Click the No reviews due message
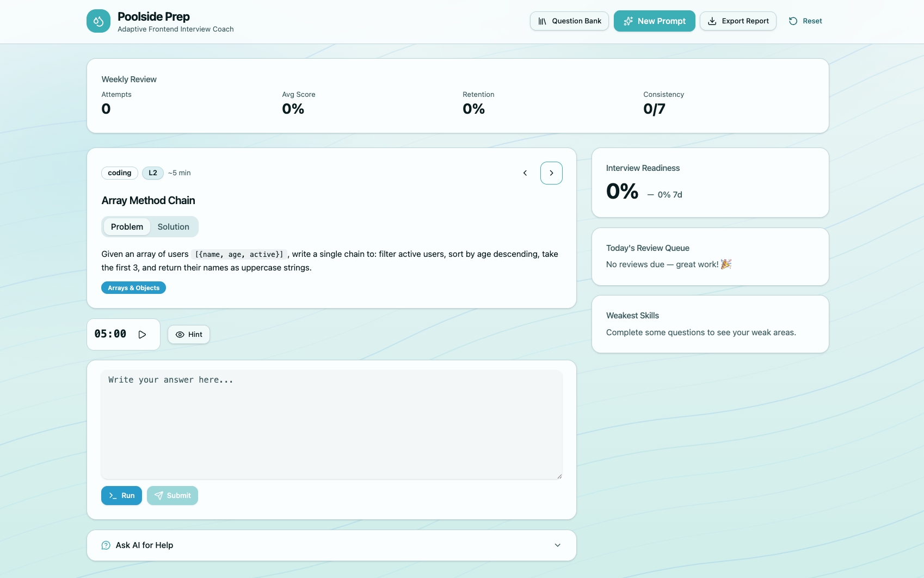 pos(669,265)
